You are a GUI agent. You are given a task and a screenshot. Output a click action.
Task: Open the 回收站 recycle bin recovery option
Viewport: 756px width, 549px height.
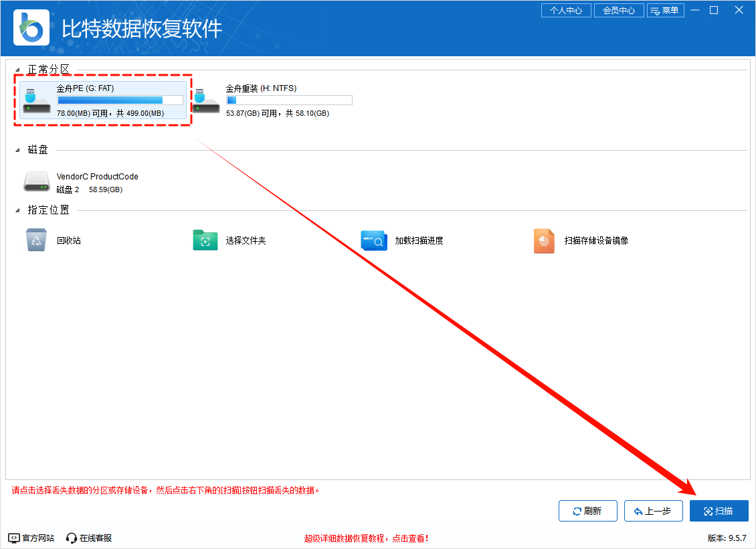39,240
